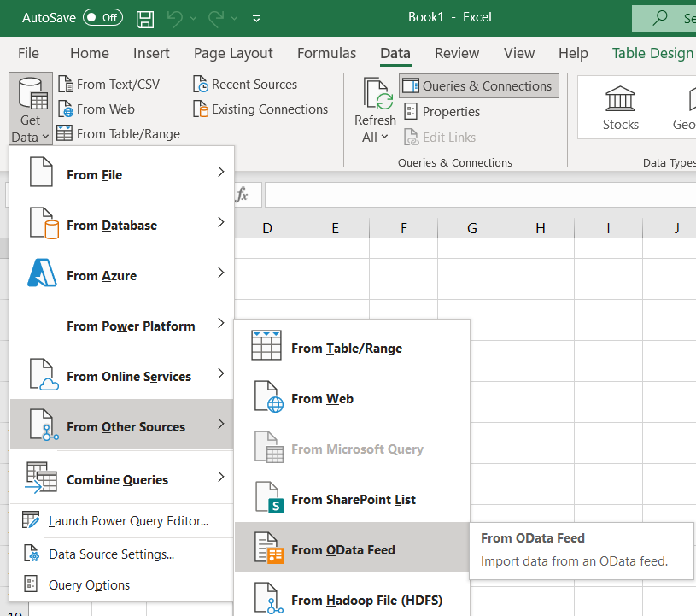Screen dimensions: 696x616
Task: Open the Help tab
Action: click(573, 53)
